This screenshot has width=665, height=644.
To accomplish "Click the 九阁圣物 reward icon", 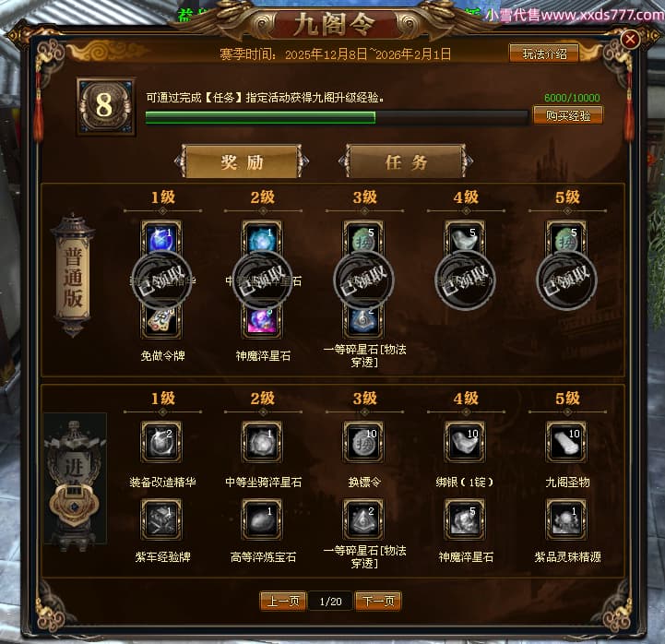I will point(566,443).
